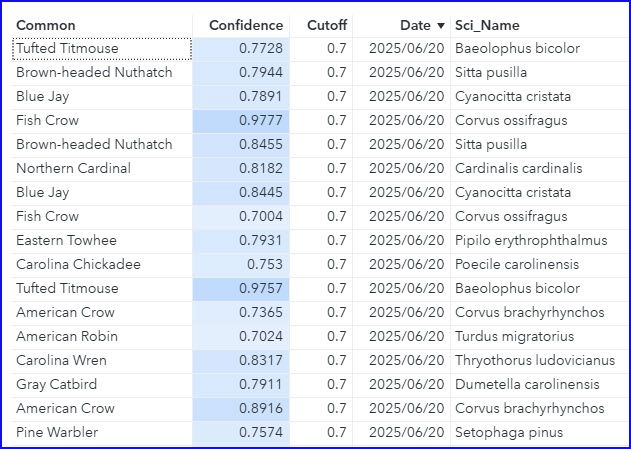
Task: Select the Cutoff column header
Action: pos(326,25)
